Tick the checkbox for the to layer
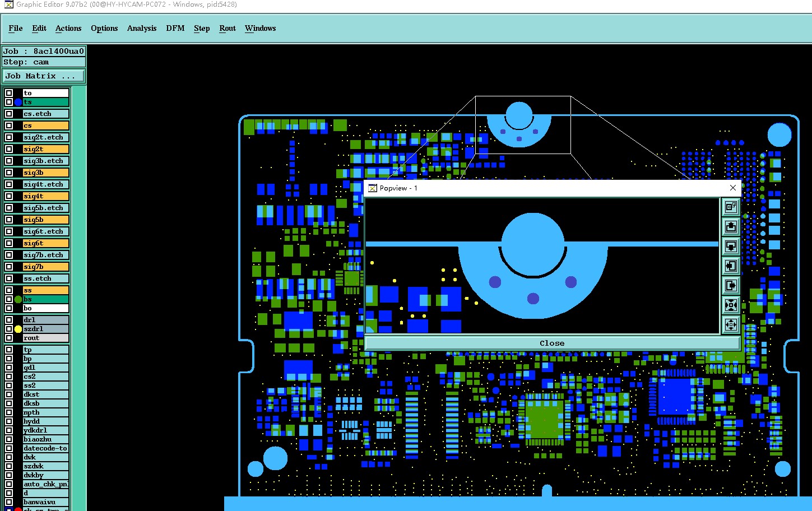812x511 pixels. point(9,93)
